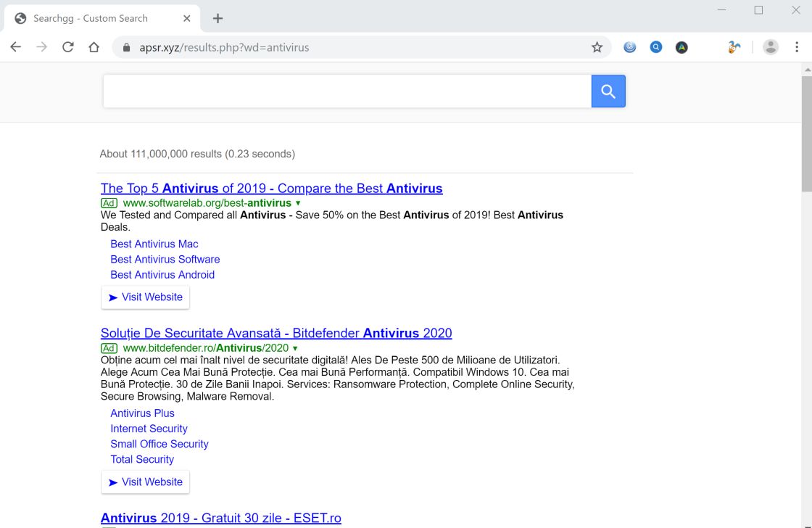The width and height of the screenshot is (812, 528).
Task: Open the dark circle 'A' extension
Action: [x=681, y=47]
